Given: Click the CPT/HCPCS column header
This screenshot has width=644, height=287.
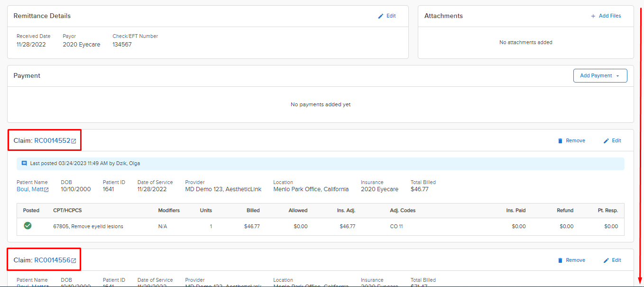Looking at the screenshot, I should (67, 211).
